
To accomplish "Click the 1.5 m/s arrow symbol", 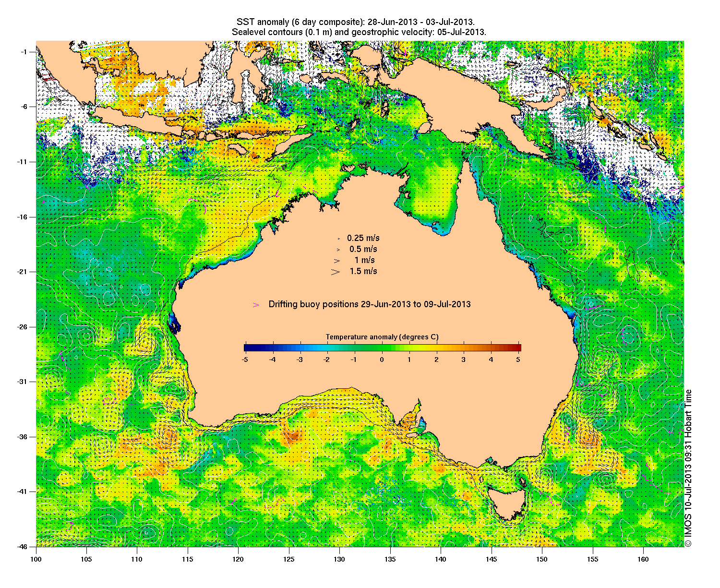I will click(x=336, y=272).
